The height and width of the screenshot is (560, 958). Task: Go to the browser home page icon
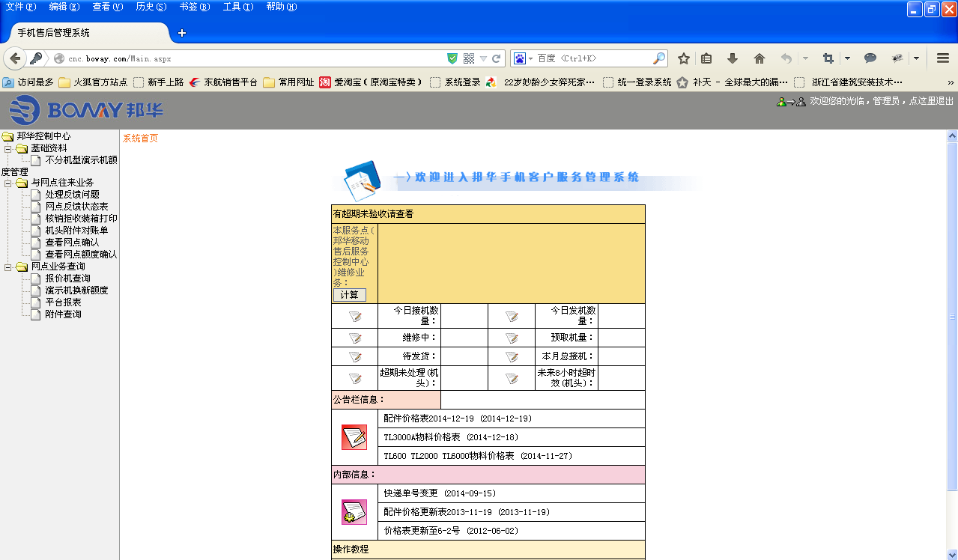pos(759,58)
